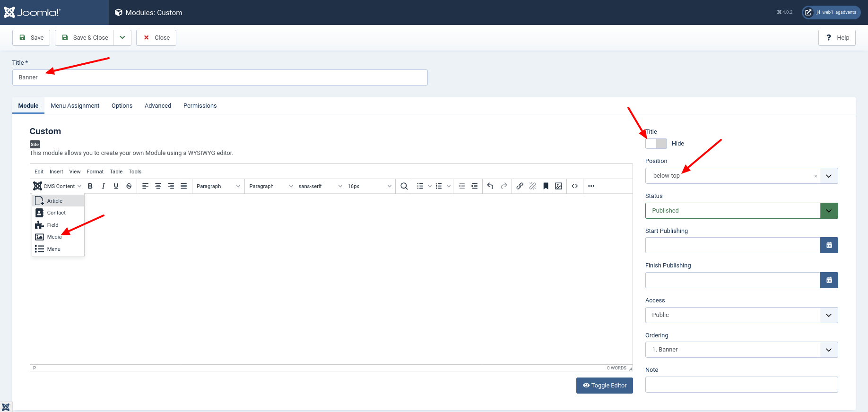Open the Access Public dropdown
Viewport: 868px width, 412px height.
tap(741, 315)
